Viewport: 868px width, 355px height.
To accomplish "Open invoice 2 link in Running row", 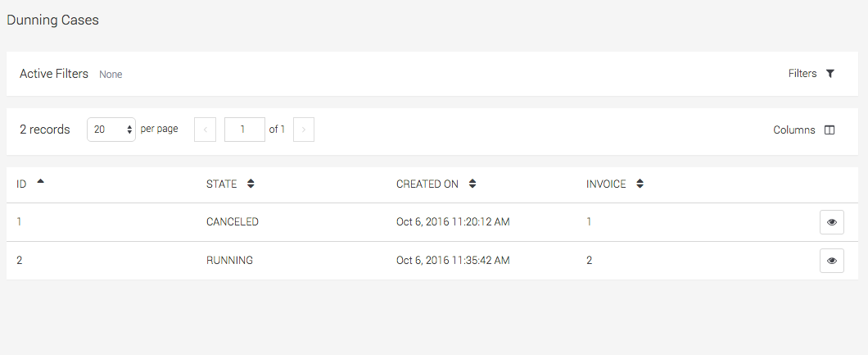I will (590, 260).
